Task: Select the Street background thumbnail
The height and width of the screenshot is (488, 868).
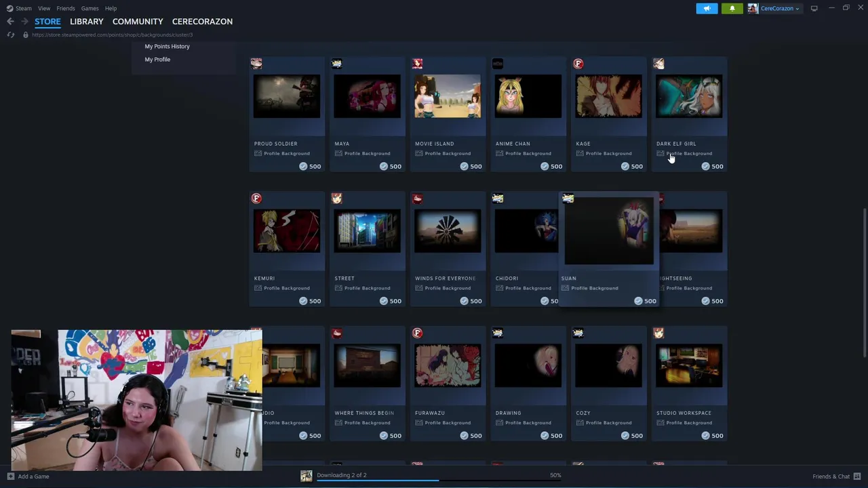Action: [x=367, y=231]
